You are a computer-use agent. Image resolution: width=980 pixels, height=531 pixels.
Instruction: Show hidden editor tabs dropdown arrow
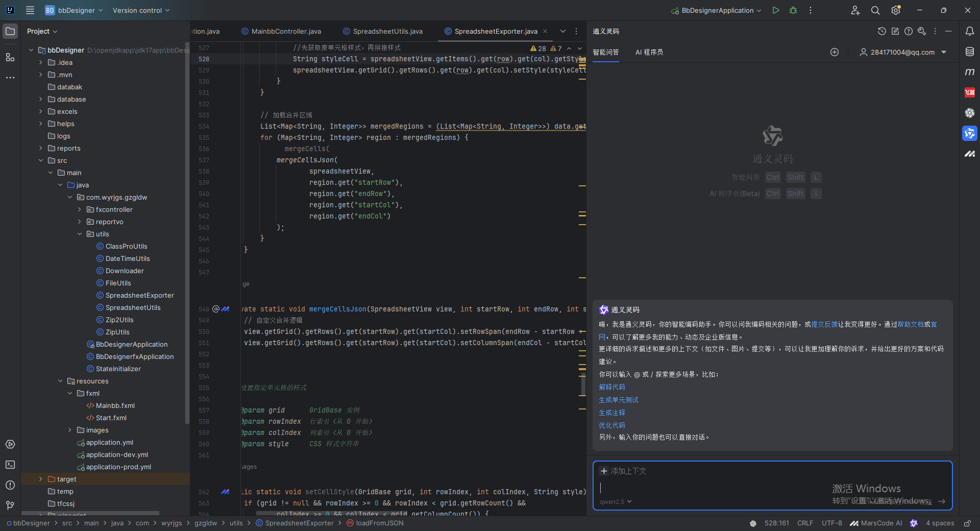(x=563, y=31)
